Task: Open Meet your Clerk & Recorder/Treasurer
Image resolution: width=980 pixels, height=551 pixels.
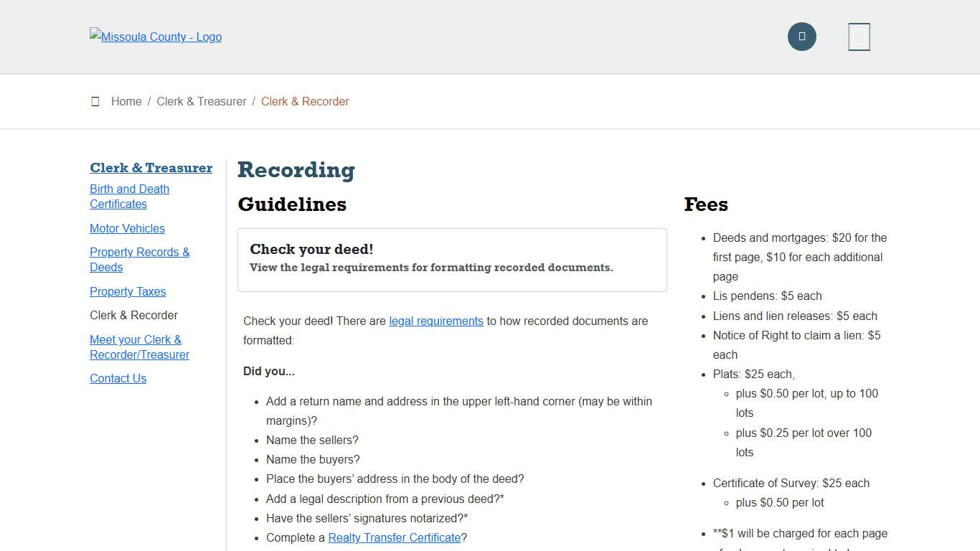Action: 139,347
